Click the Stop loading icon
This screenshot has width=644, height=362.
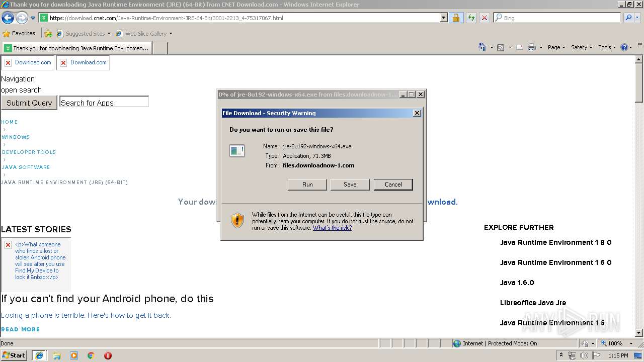[x=484, y=18]
